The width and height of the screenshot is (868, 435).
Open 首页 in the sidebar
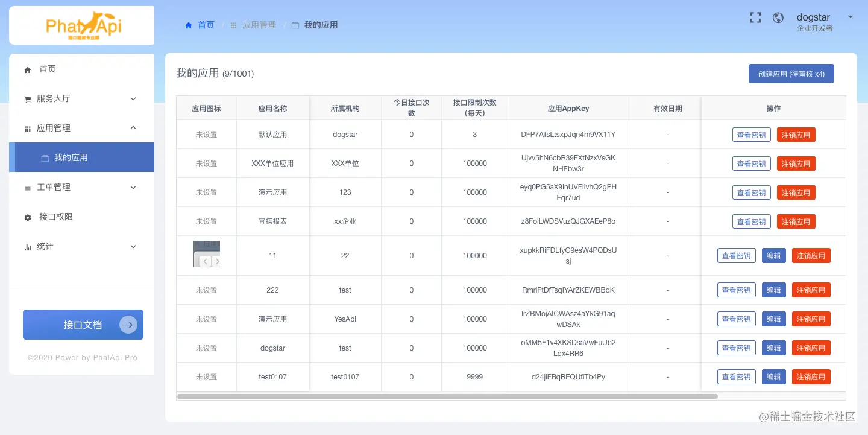(x=81, y=69)
